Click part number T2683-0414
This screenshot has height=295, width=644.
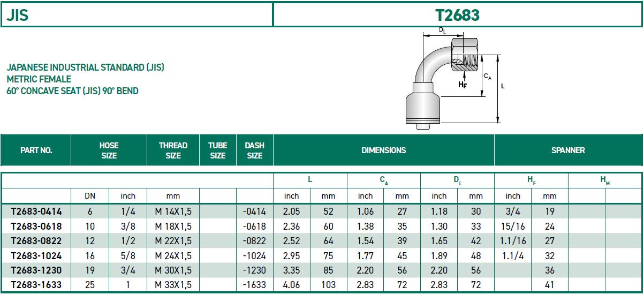pos(36,211)
